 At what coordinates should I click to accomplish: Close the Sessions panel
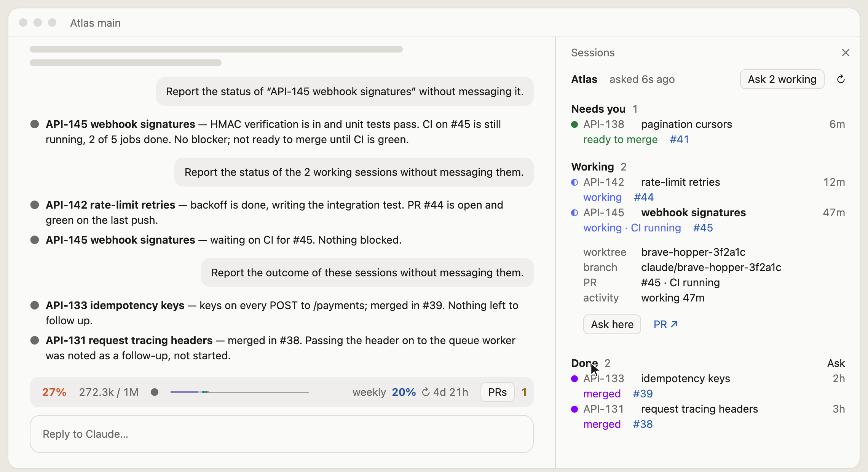pos(846,53)
